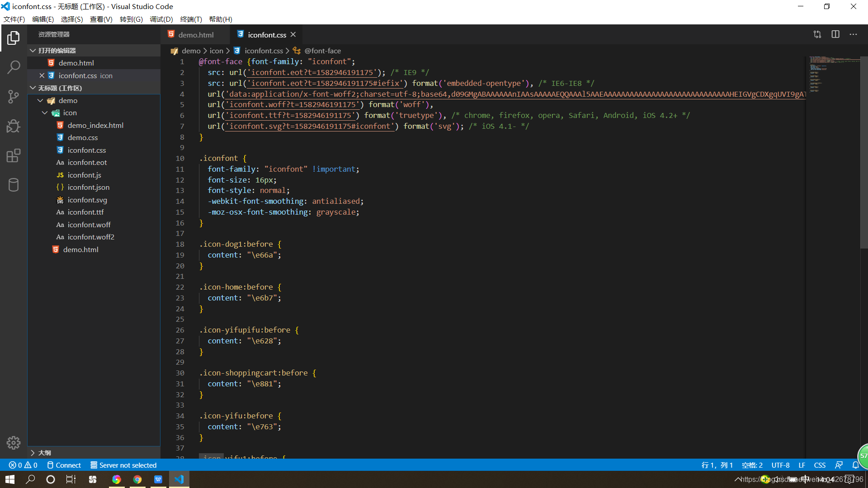868x488 pixels.
Task: Collapse the demo folder
Action: (x=94, y=100)
